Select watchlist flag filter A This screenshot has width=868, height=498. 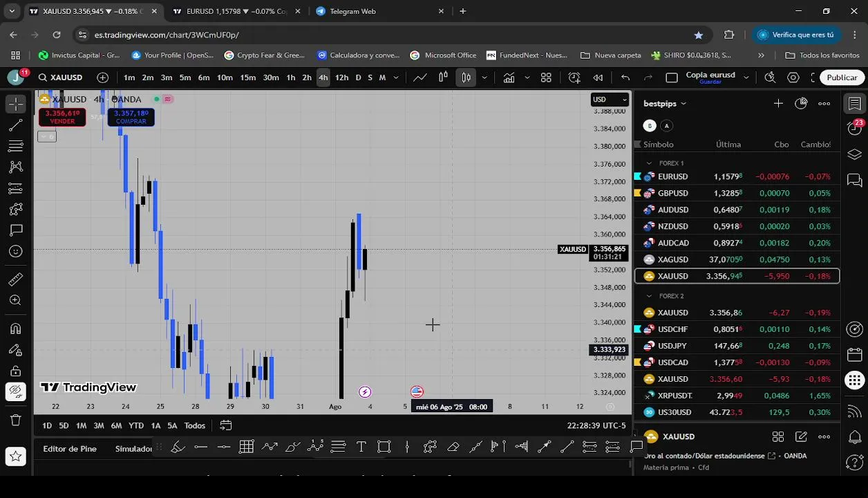[666, 126]
